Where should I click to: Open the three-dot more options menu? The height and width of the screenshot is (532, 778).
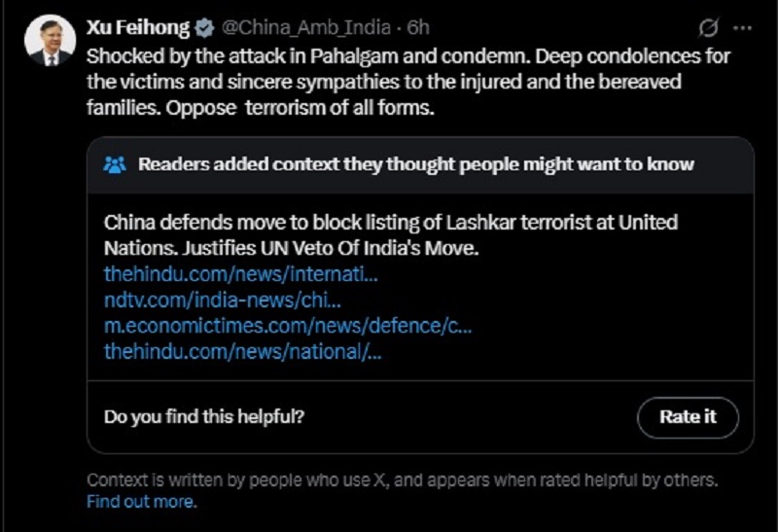[742, 26]
